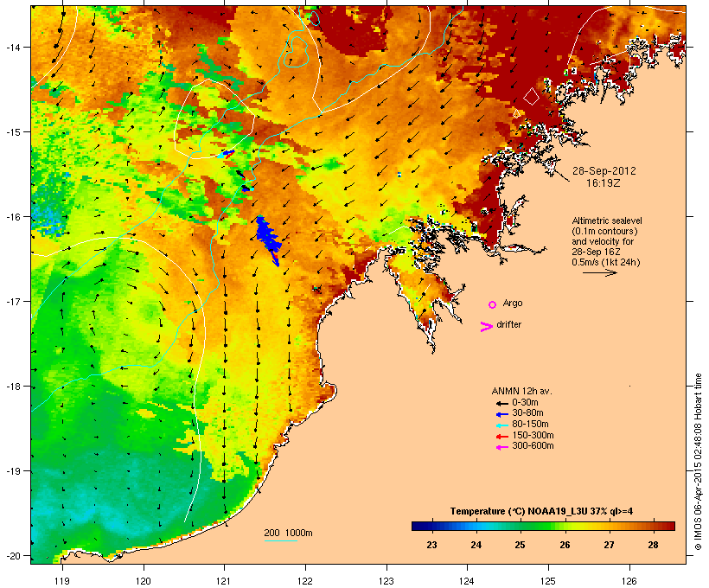Click the magenta Argo circle legend symbol
The width and height of the screenshot is (709, 588).
tap(493, 304)
